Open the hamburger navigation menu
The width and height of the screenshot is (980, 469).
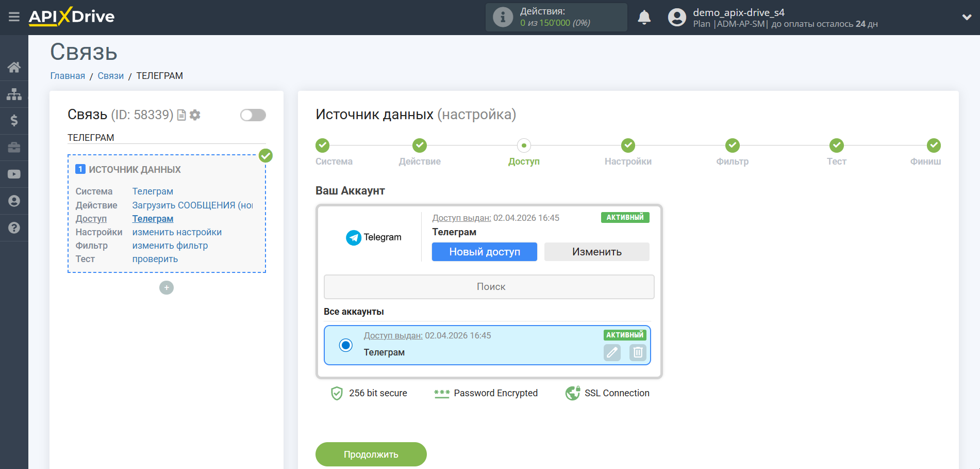[14, 17]
